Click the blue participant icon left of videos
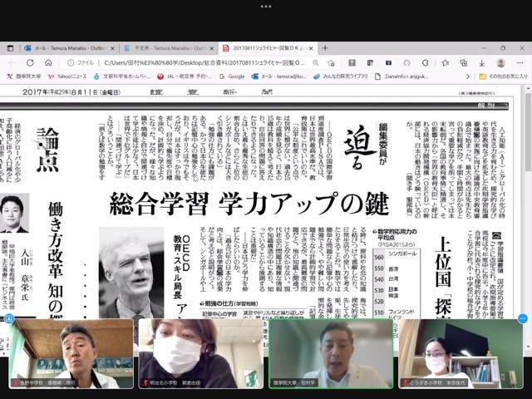This screenshot has width=532, height=399. click(9, 318)
